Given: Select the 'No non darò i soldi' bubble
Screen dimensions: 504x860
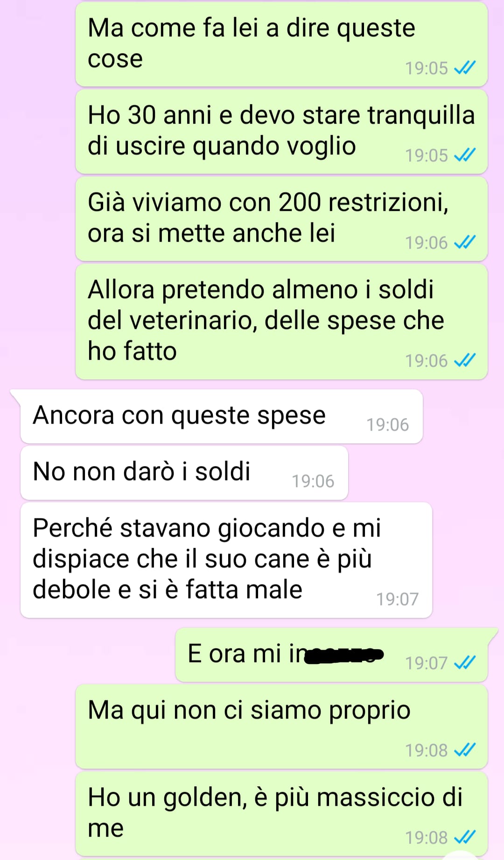Looking at the screenshot, I should [184, 473].
